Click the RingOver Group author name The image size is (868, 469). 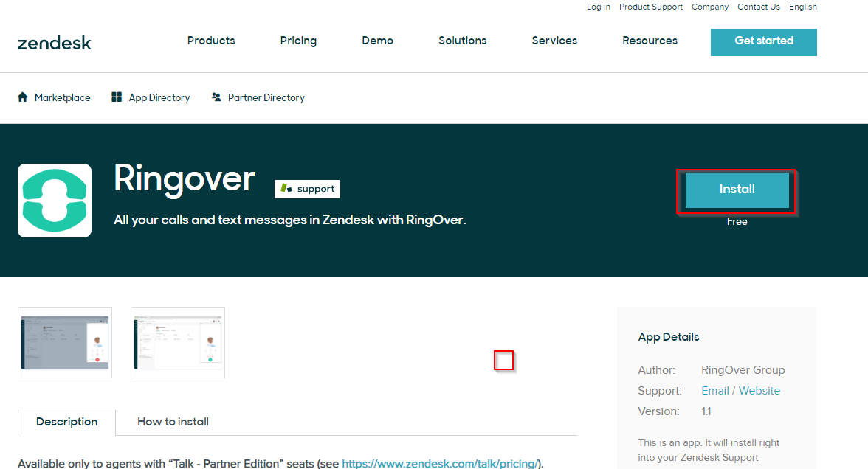coord(743,370)
